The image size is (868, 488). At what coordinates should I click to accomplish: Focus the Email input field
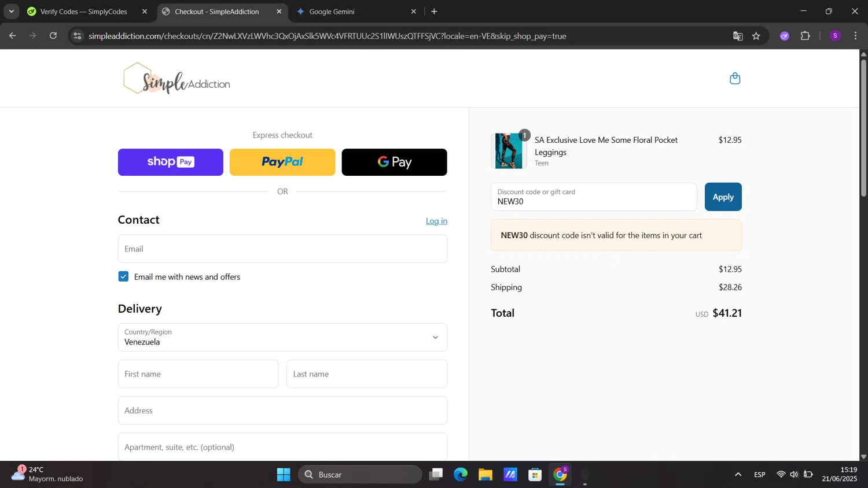click(282, 249)
